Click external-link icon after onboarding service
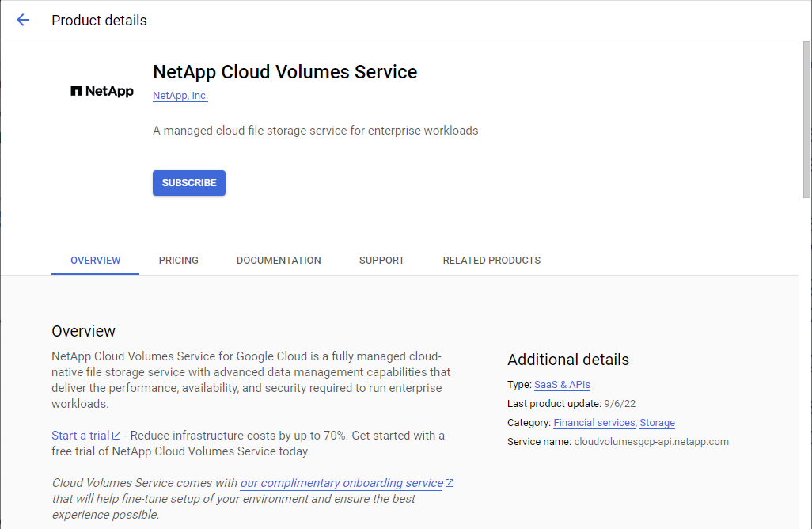 pyautogui.click(x=450, y=483)
